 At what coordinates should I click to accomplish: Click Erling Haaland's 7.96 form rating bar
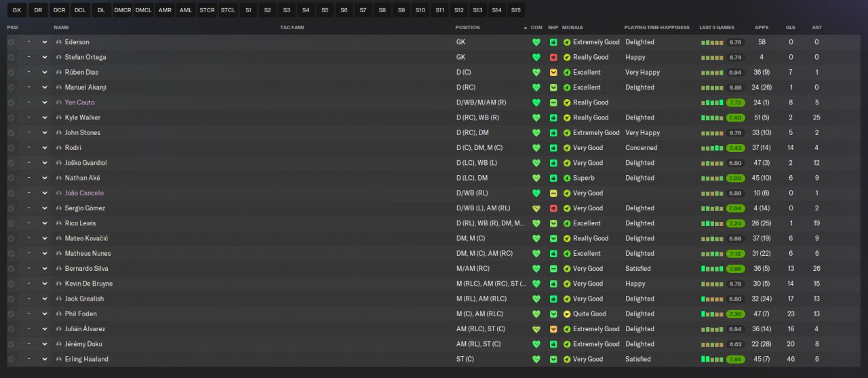[x=735, y=359]
